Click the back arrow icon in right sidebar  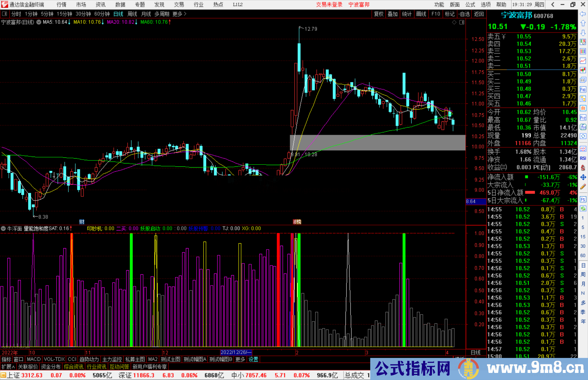click(x=583, y=14)
